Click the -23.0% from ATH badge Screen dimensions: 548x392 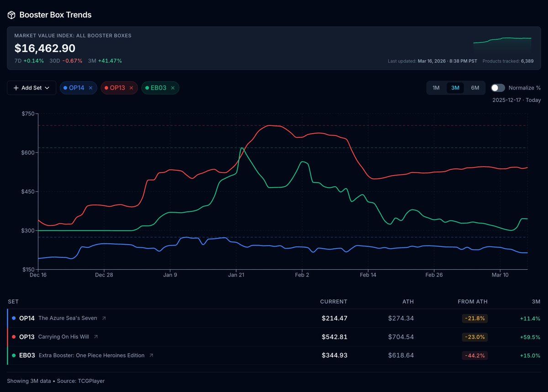click(x=475, y=337)
